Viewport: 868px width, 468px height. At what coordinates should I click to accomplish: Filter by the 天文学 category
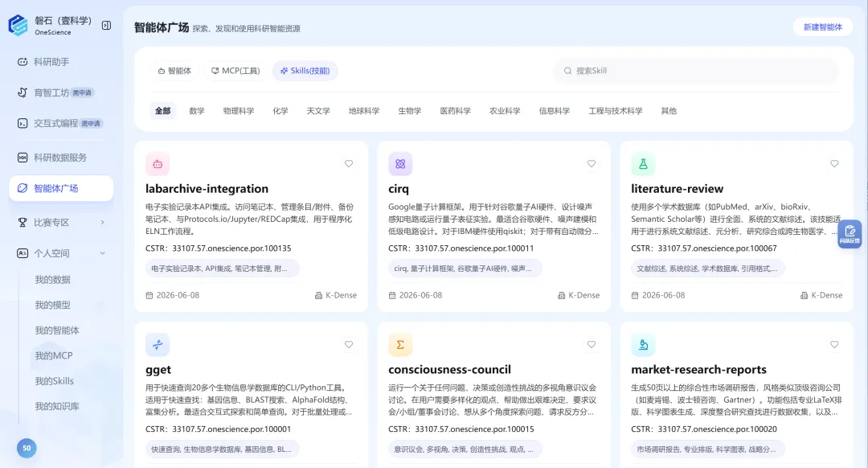click(318, 111)
